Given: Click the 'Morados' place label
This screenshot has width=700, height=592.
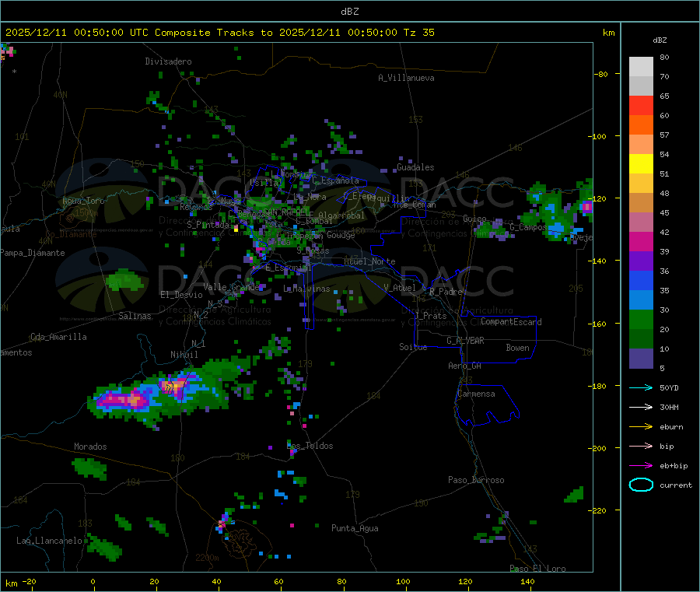Looking at the screenshot, I should point(91,447).
